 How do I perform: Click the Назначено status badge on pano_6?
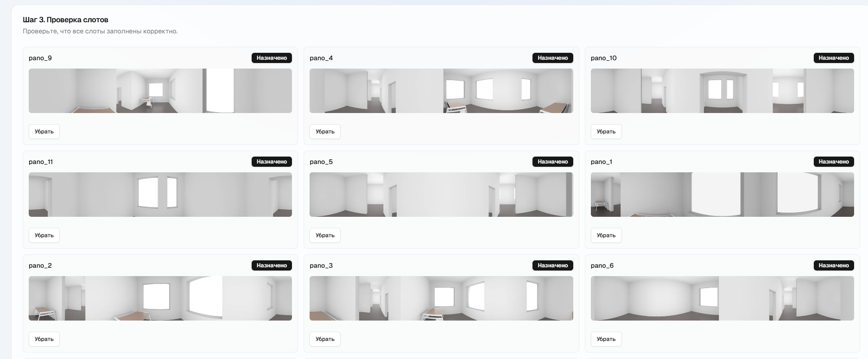point(833,265)
